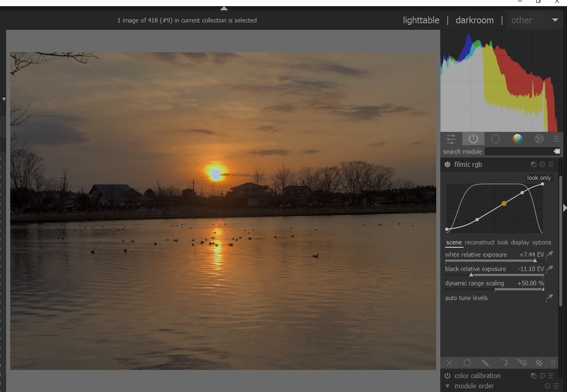Open the module order presets menu
The width and height of the screenshot is (567, 392).
pyautogui.click(x=556, y=386)
